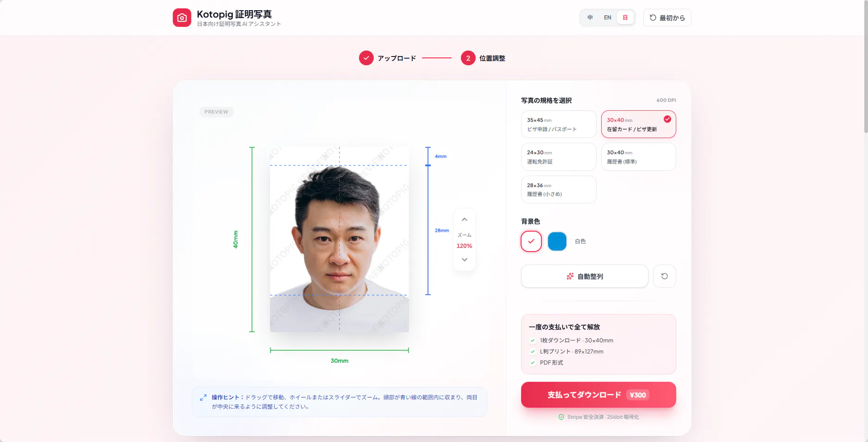Click the 背景色 section heading
868x442 pixels.
point(530,221)
